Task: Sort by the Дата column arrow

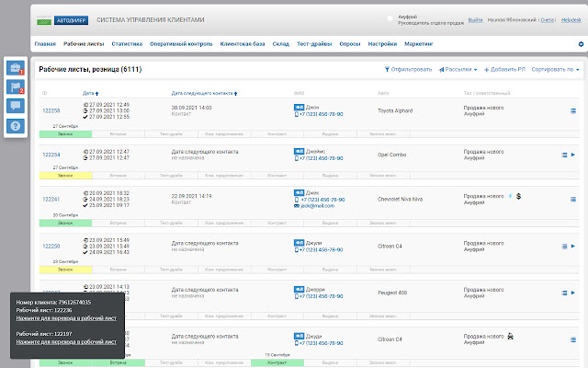Action: tap(96, 94)
